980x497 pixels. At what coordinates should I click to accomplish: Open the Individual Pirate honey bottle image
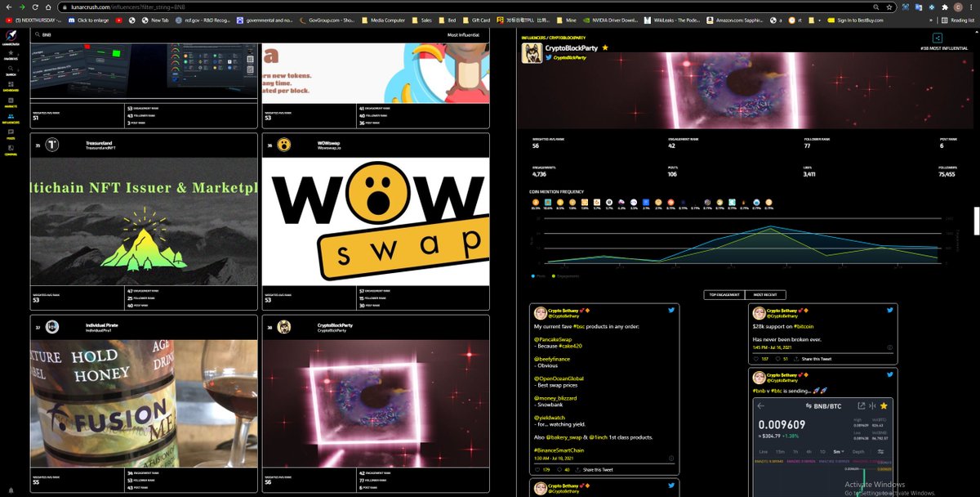pyautogui.click(x=144, y=403)
